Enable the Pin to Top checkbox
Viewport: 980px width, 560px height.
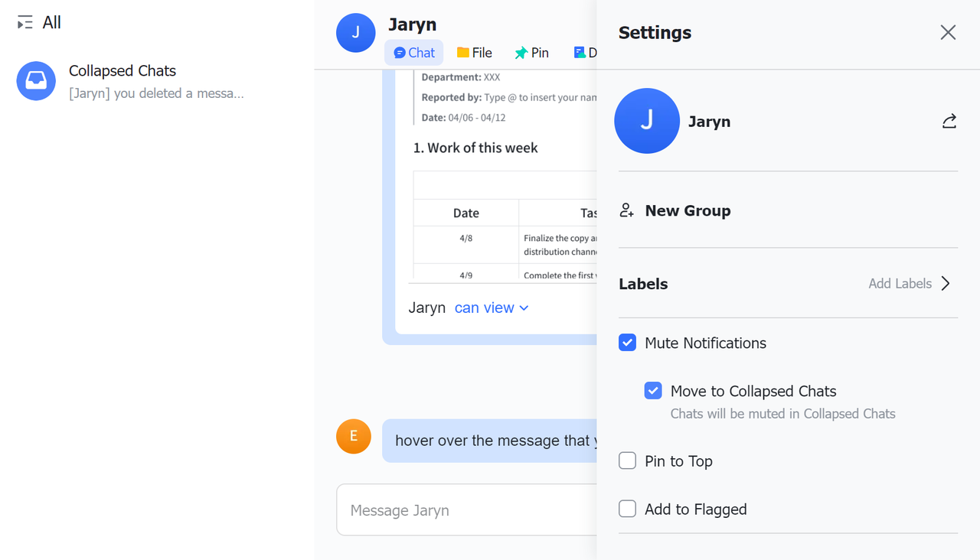pos(627,461)
